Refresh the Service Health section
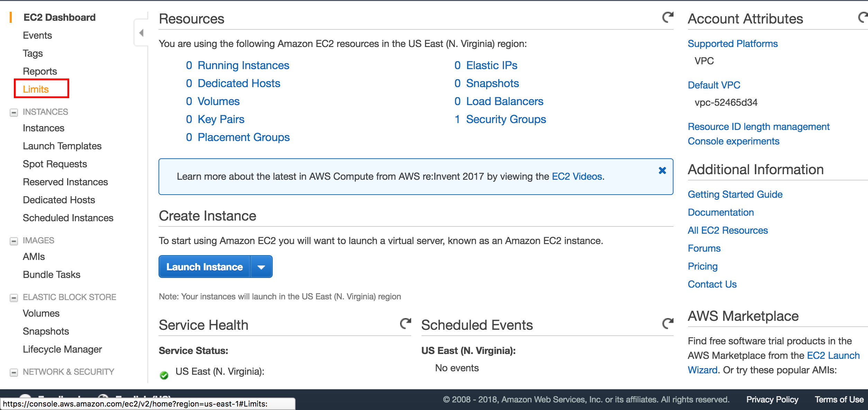This screenshot has height=410, width=868. [405, 324]
